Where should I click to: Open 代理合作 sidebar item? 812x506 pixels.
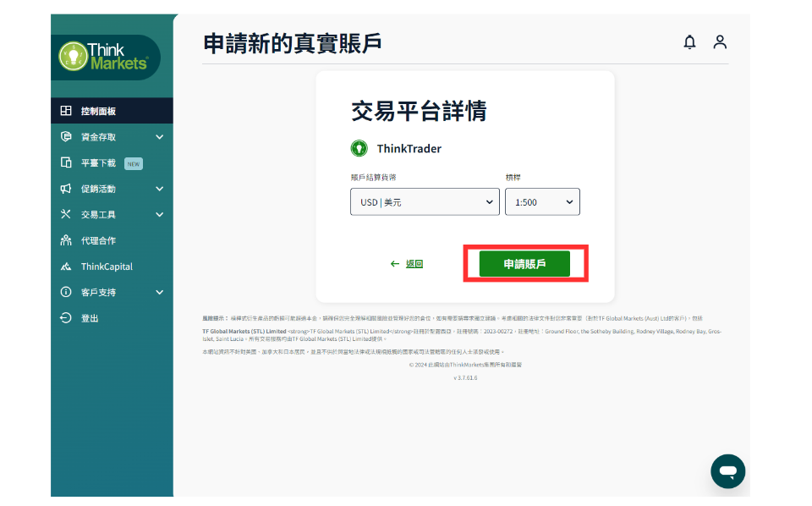(x=112, y=240)
